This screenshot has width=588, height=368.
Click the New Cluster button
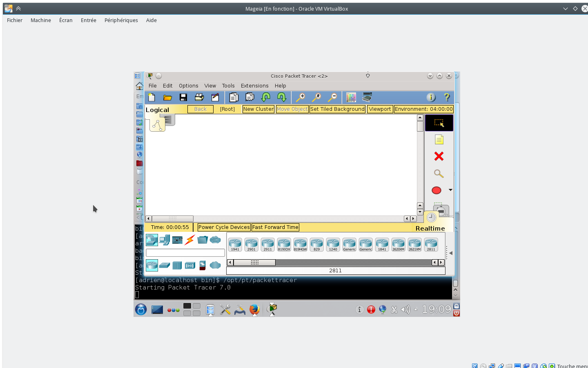[258, 109]
